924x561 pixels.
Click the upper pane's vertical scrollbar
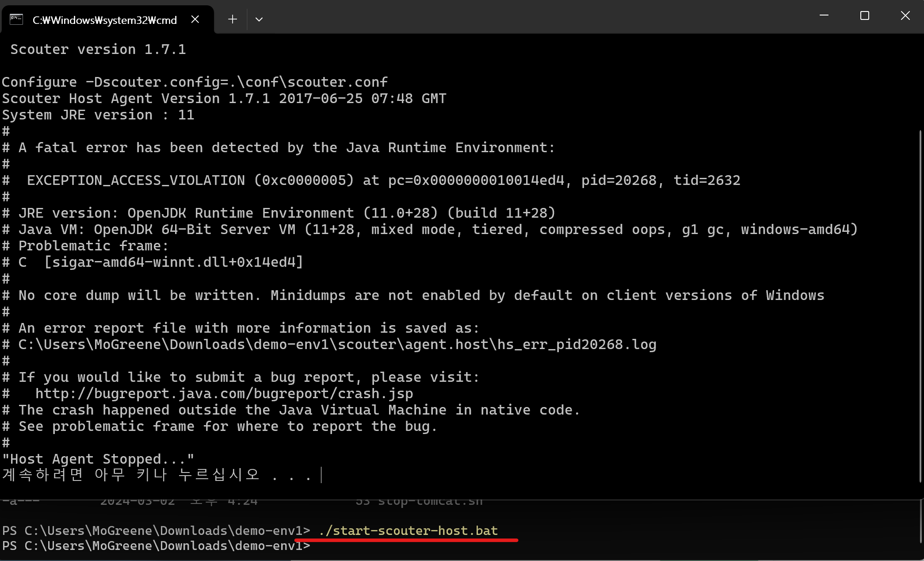[921, 305]
